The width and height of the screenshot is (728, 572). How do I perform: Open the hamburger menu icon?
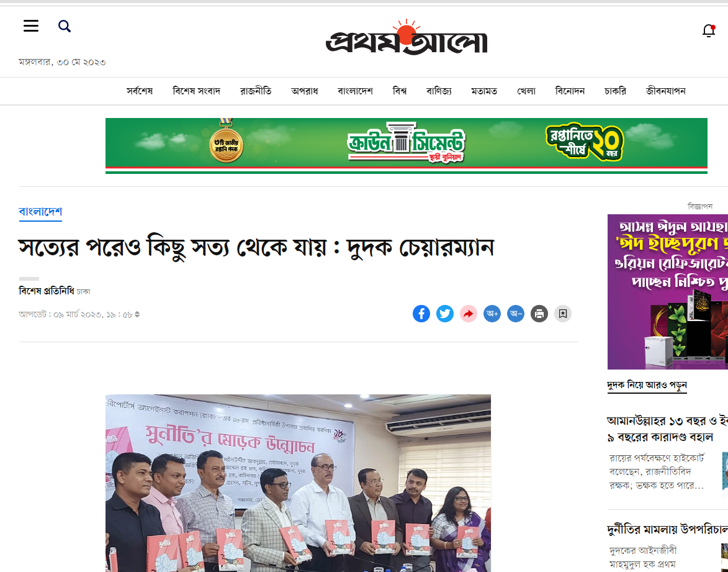(x=31, y=26)
